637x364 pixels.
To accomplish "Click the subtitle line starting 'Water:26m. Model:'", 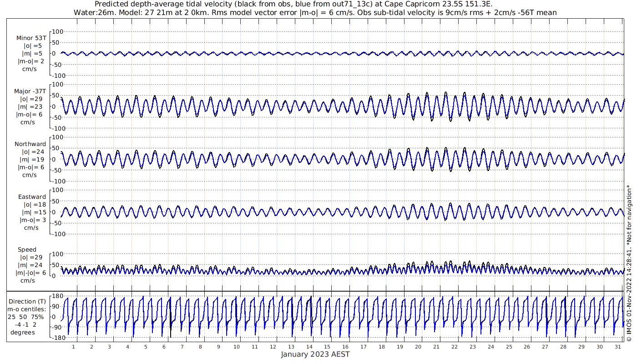I will tap(315, 12).
